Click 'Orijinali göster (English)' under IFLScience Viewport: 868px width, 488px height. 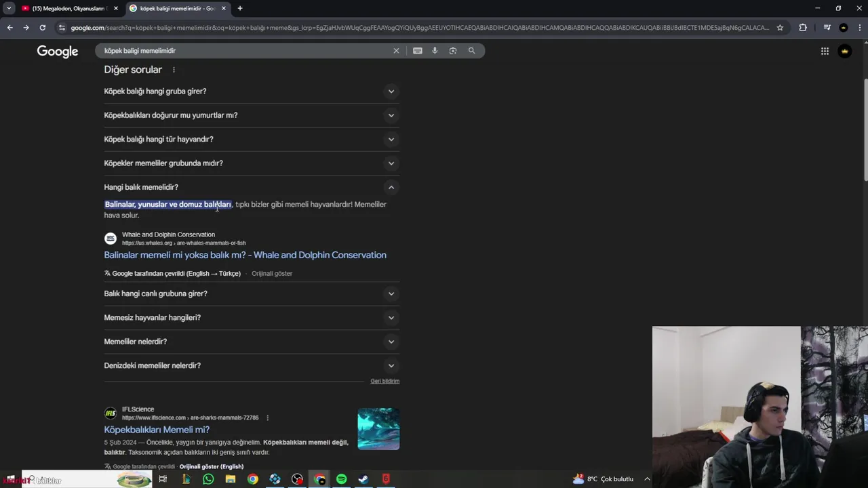coord(211,467)
